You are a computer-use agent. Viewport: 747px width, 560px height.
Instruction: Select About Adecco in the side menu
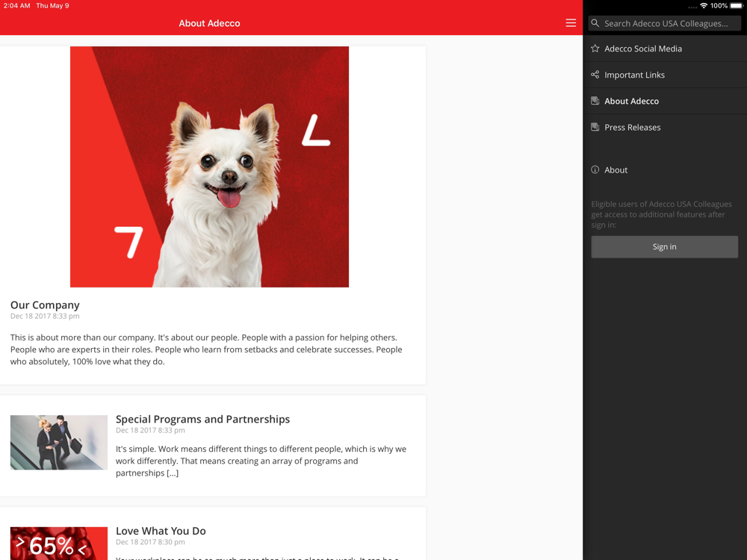665,101
